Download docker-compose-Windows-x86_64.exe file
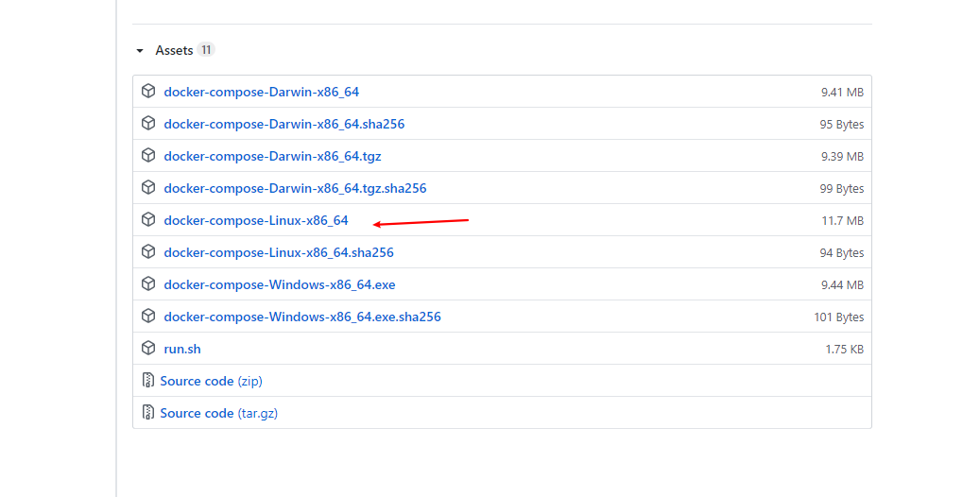This screenshot has width=980, height=497. click(x=280, y=284)
